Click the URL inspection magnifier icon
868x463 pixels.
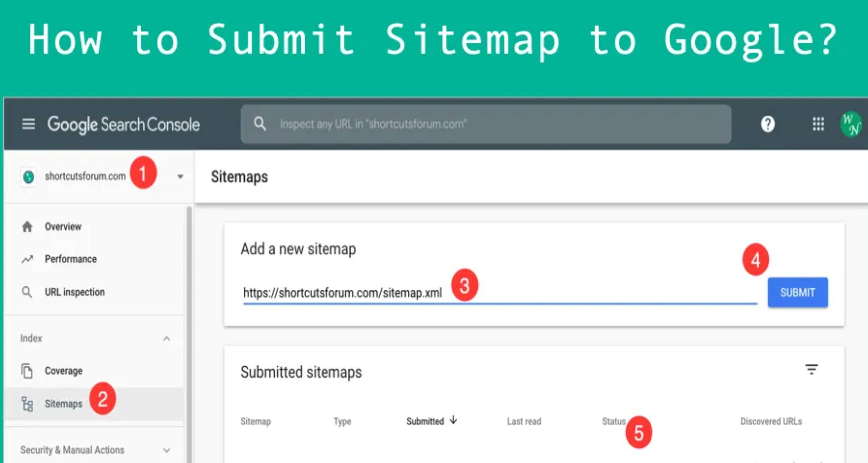point(27,292)
